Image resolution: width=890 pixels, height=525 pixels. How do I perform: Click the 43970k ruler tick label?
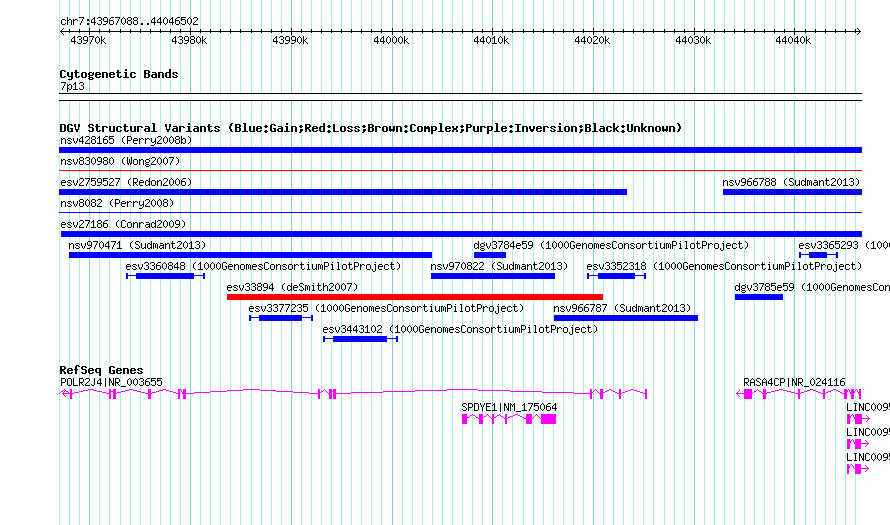[x=88, y=40]
